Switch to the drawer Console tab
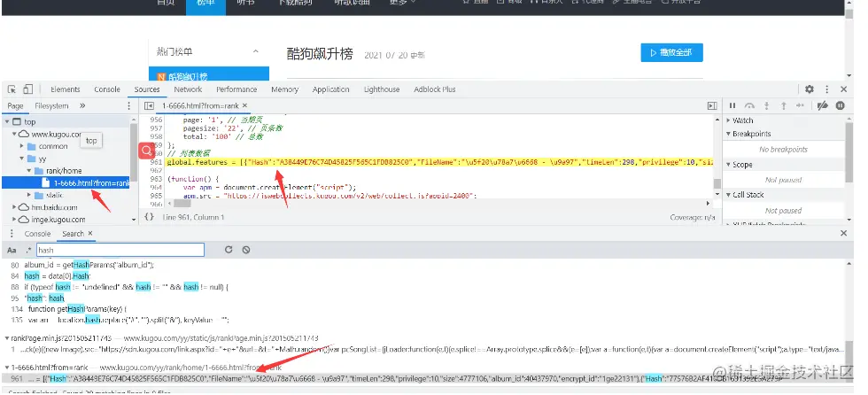Image resolution: width=868 pixels, height=395 pixels. pos(37,234)
